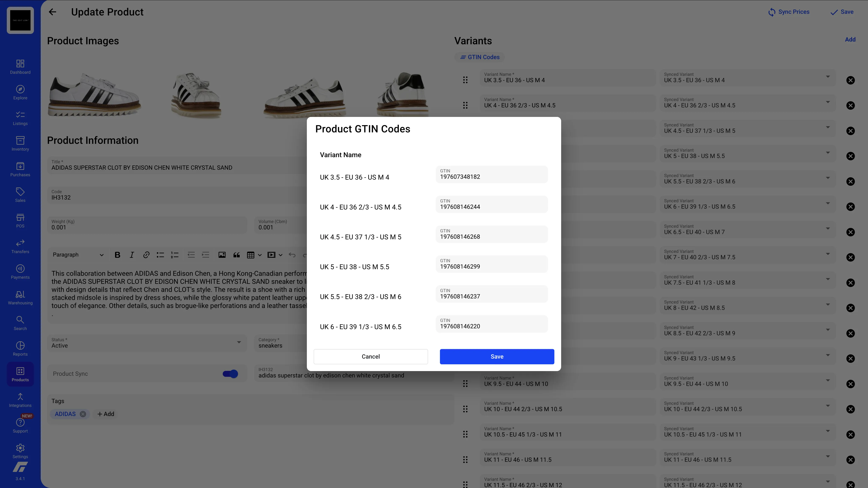This screenshot has height=488, width=868.
Task: Insert an image into the description
Action: click(x=222, y=255)
